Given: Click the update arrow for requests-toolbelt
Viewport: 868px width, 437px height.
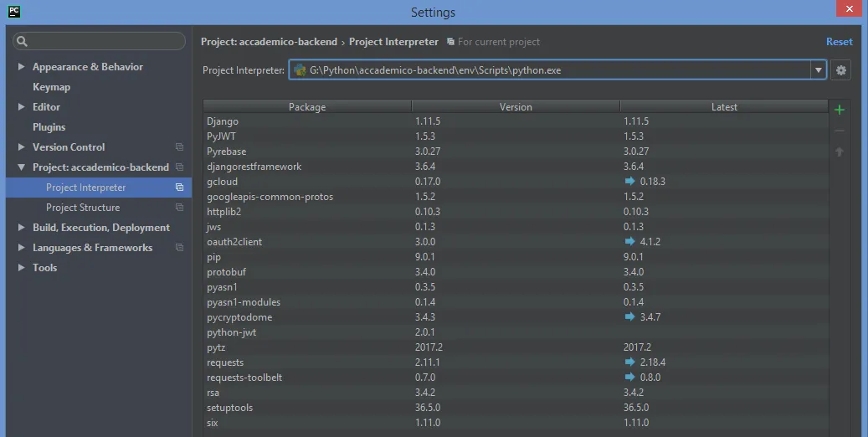Looking at the screenshot, I should (x=629, y=378).
